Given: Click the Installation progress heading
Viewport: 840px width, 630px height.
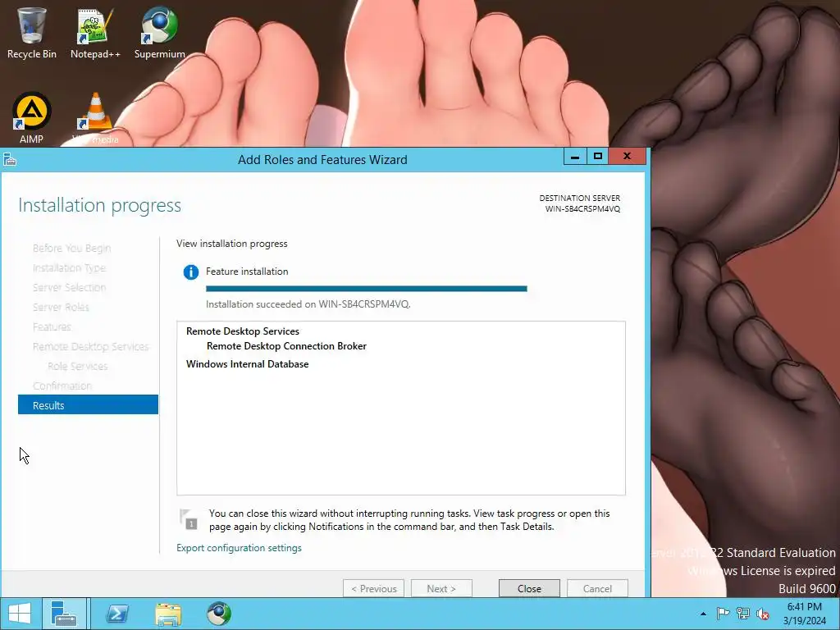Looking at the screenshot, I should [99, 205].
